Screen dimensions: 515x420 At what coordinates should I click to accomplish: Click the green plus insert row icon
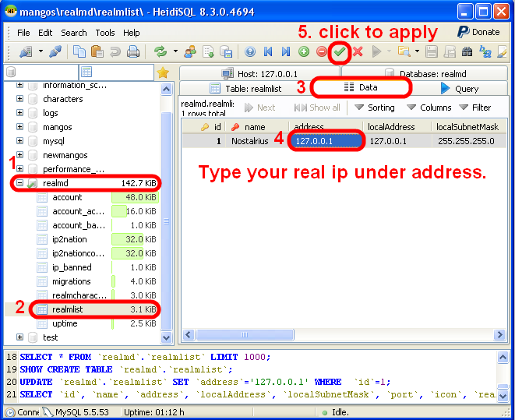point(303,51)
